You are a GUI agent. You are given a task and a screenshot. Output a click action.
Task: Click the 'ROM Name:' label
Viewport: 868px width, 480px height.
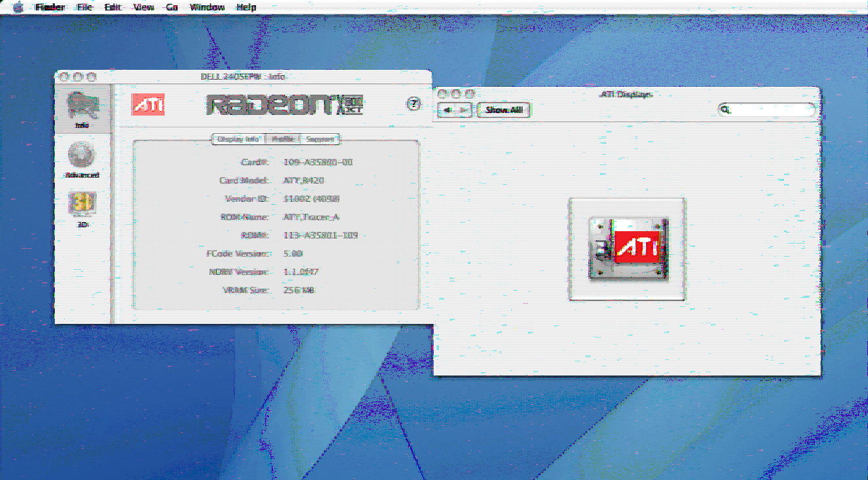tap(246, 217)
